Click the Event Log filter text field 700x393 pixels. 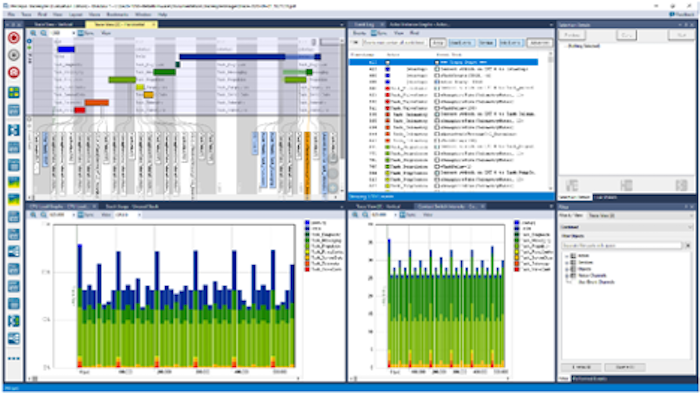(x=394, y=43)
